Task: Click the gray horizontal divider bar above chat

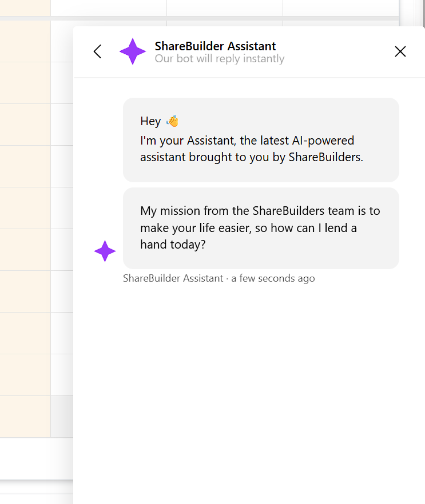Action: pyautogui.click(x=200, y=18)
